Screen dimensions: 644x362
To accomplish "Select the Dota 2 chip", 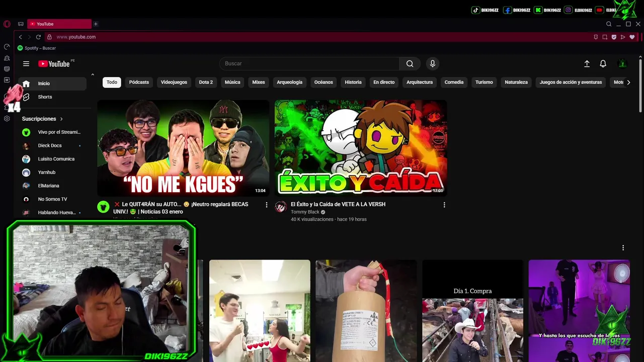I will [206, 82].
